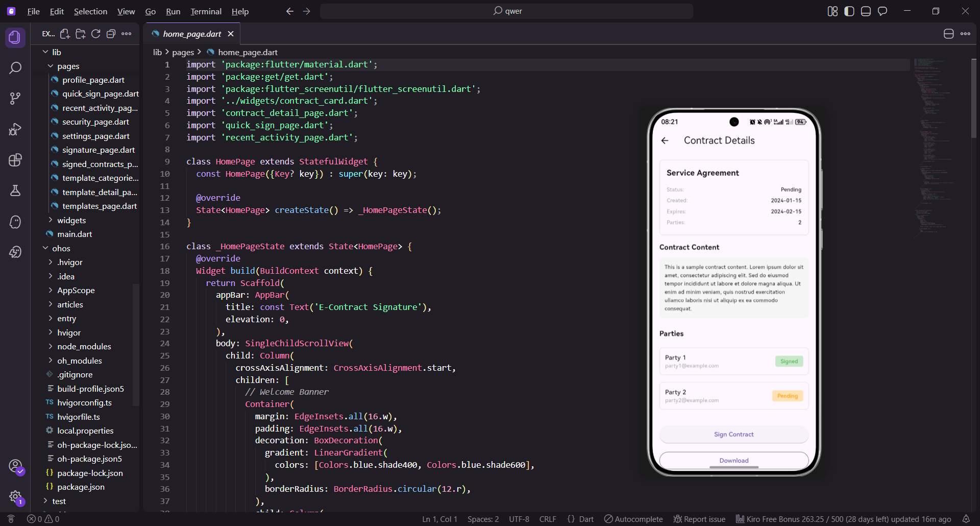
Task: Create a new folder in explorer
Action: pyautogui.click(x=80, y=34)
